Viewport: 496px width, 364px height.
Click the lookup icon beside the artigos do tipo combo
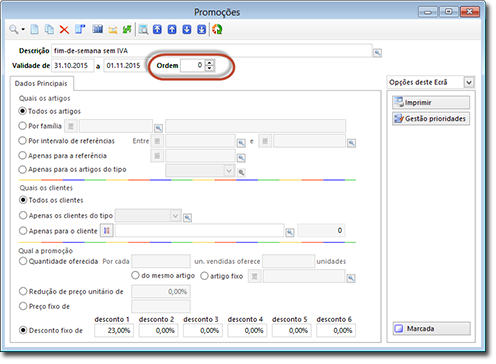(x=241, y=172)
